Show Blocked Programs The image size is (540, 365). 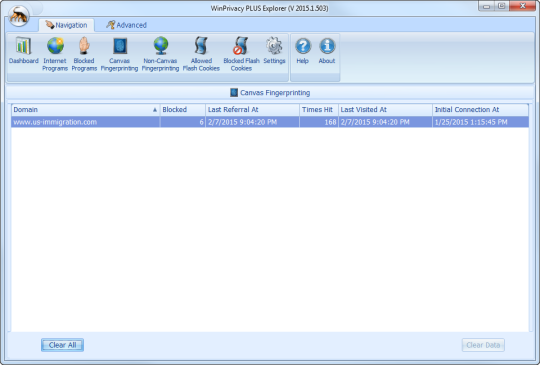point(84,54)
